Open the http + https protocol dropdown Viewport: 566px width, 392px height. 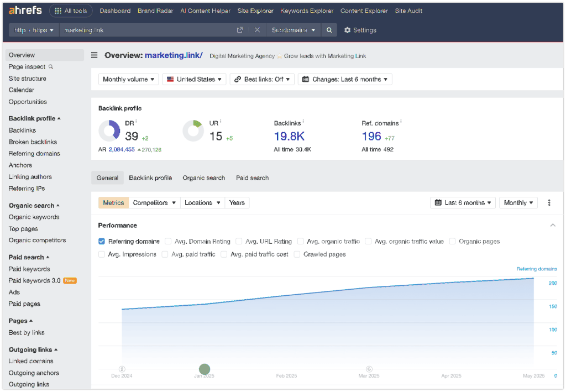(x=34, y=30)
